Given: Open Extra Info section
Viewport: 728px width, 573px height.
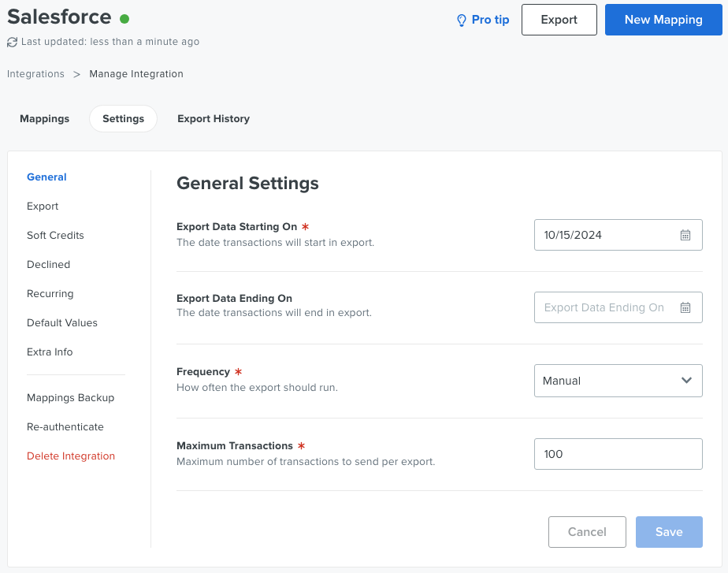Looking at the screenshot, I should pyautogui.click(x=50, y=352).
